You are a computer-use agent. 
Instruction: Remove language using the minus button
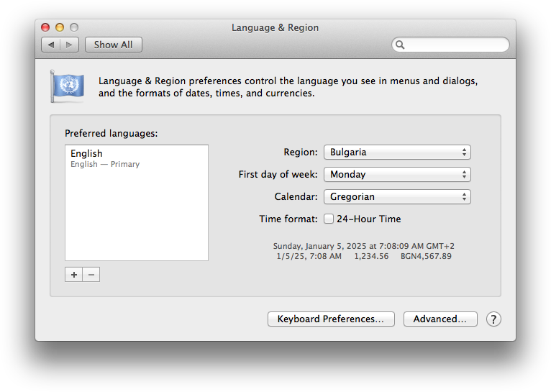pos(91,275)
